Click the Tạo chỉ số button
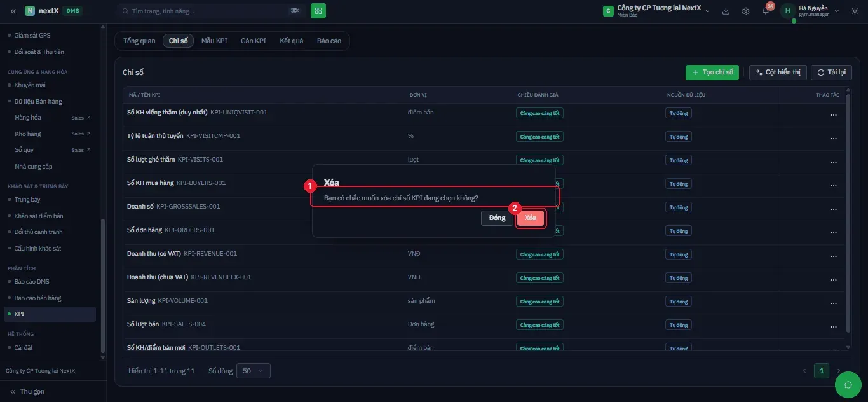Image resolution: width=868 pixels, height=402 pixels. tap(712, 73)
